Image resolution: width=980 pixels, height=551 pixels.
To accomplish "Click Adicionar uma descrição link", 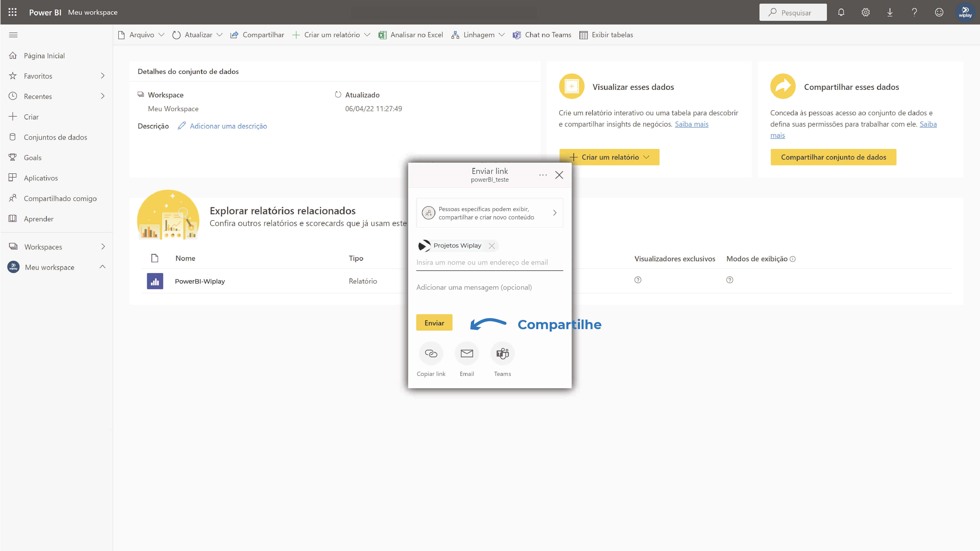I will (x=228, y=126).
